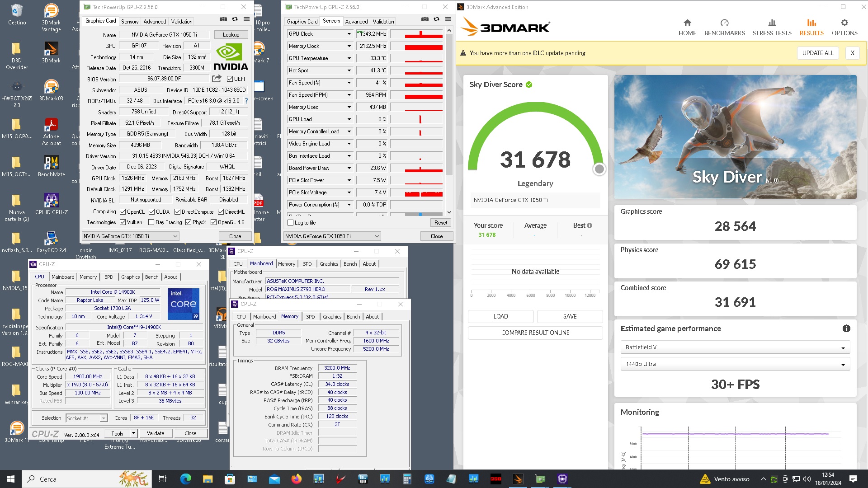Click the LOAD button in 3DMark
This screenshot has width=868, height=488.
[x=500, y=316]
